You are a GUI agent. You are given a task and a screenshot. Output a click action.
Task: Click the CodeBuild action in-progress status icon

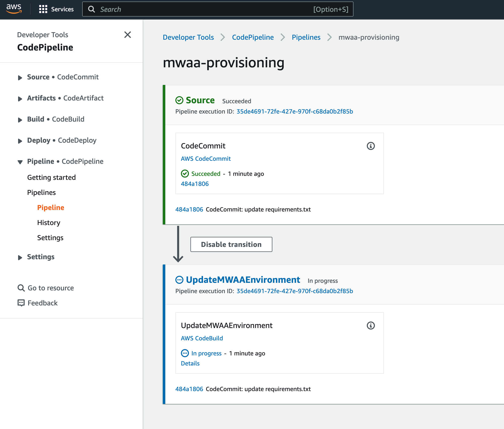pos(185,353)
